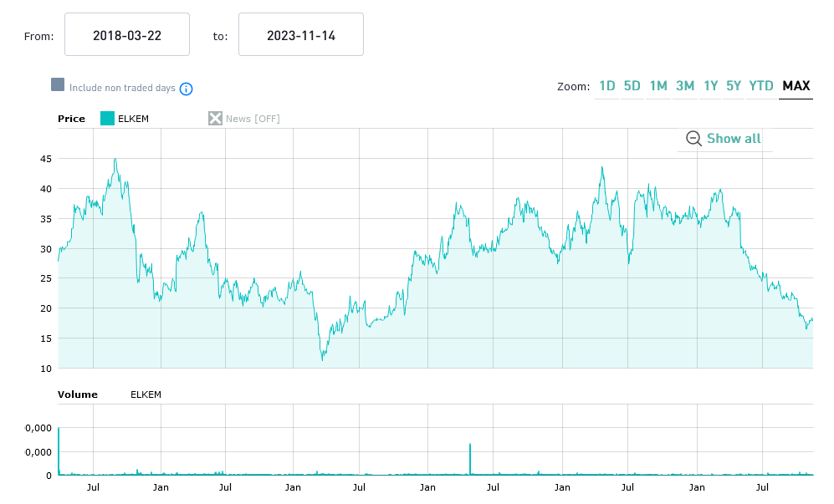The image size is (834, 504).
Task: Select the 5D zoom range
Action: 632,86
